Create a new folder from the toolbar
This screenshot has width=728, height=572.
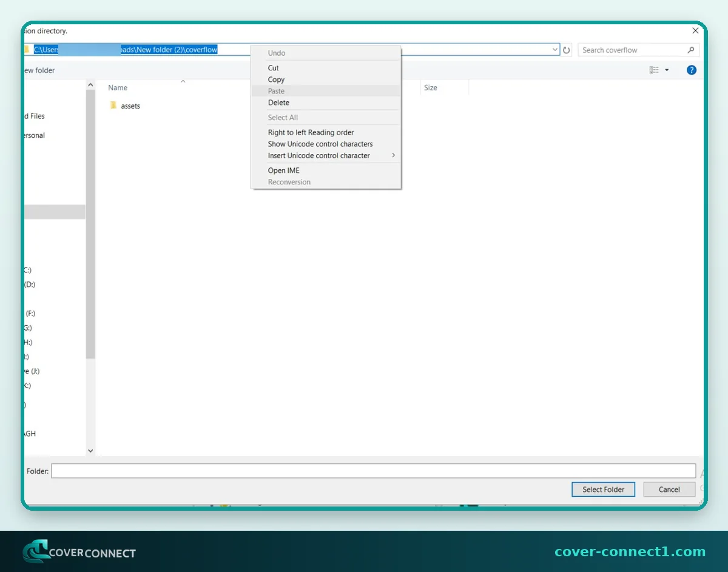click(39, 70)
